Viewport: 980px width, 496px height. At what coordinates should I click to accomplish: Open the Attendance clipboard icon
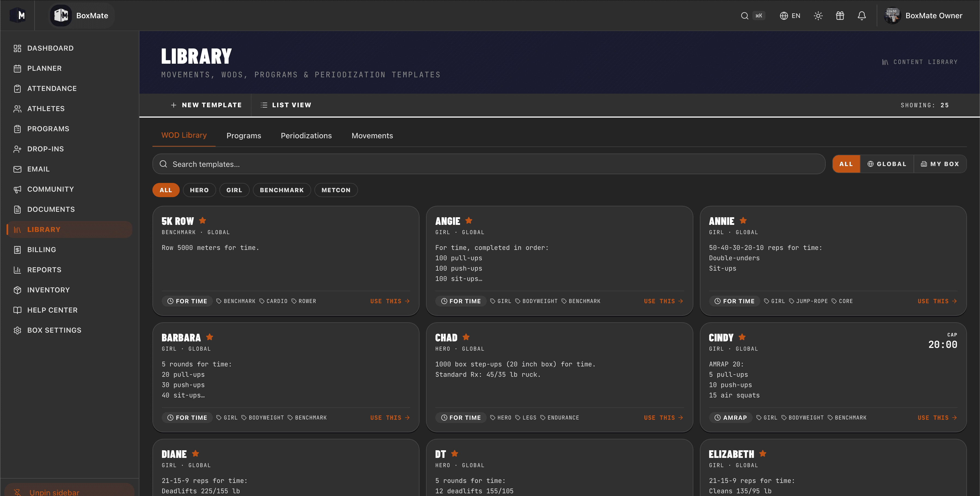pos(17,89)
